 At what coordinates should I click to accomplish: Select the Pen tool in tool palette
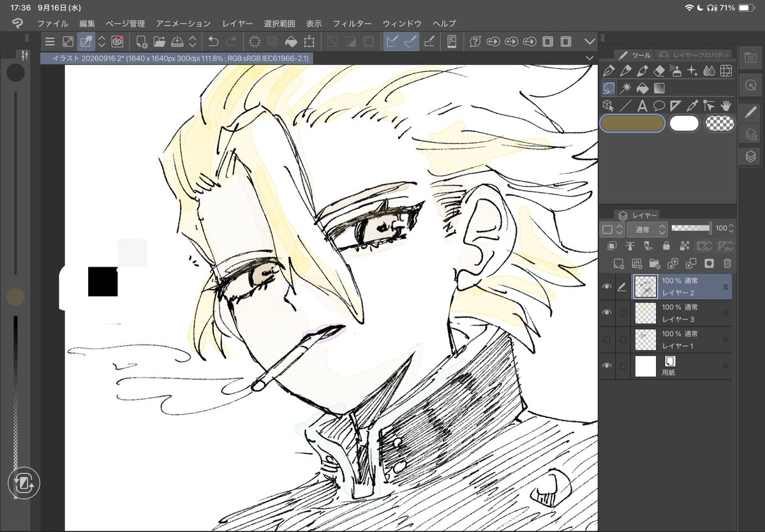pos(609,71)
